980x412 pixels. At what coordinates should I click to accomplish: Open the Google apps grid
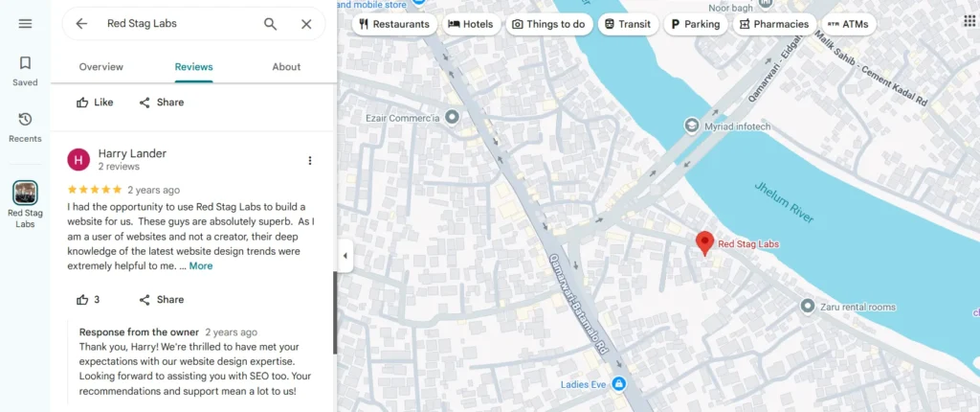[969, 21]
